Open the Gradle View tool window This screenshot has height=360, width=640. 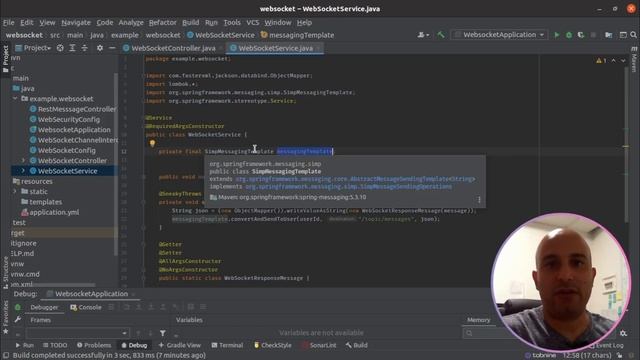click(x=180, y=345)
